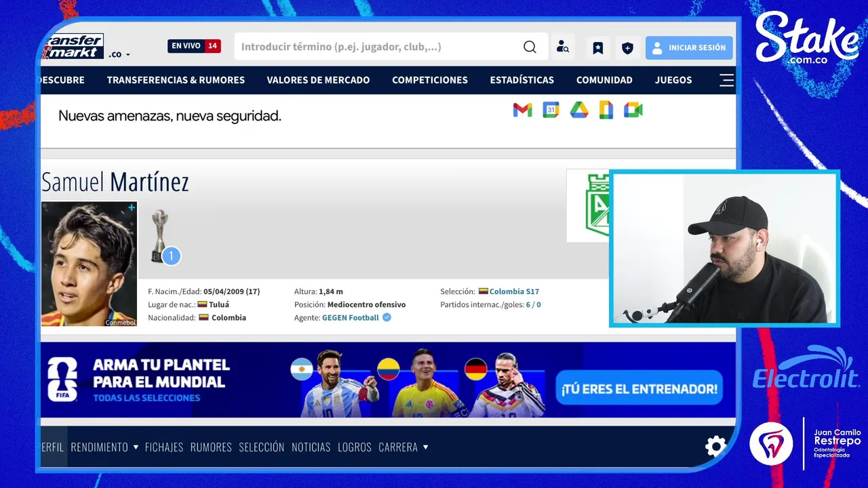Click the ¡TÚ ERES EL ENTRENADOR! button

click(x=639, y=388)
